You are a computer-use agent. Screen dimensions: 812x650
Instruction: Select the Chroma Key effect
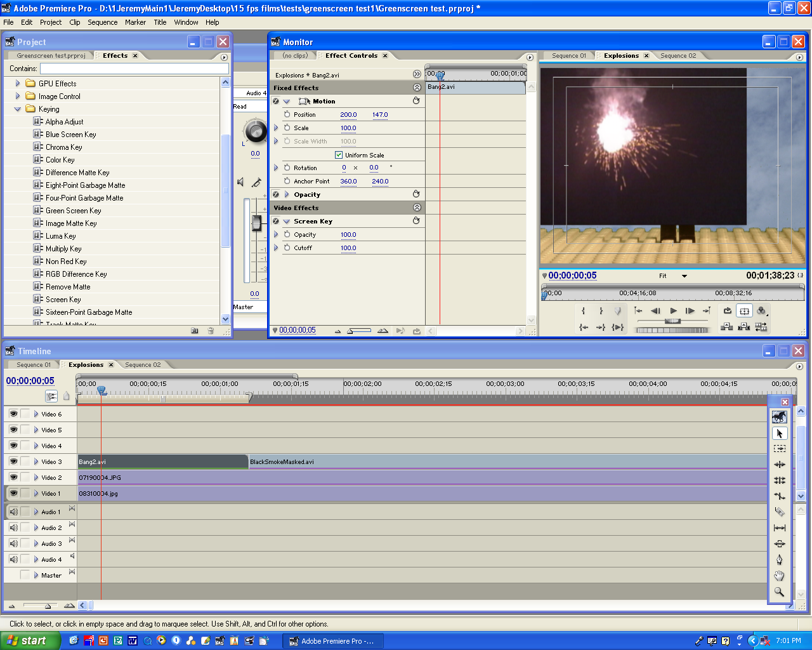tap(63, 147)
